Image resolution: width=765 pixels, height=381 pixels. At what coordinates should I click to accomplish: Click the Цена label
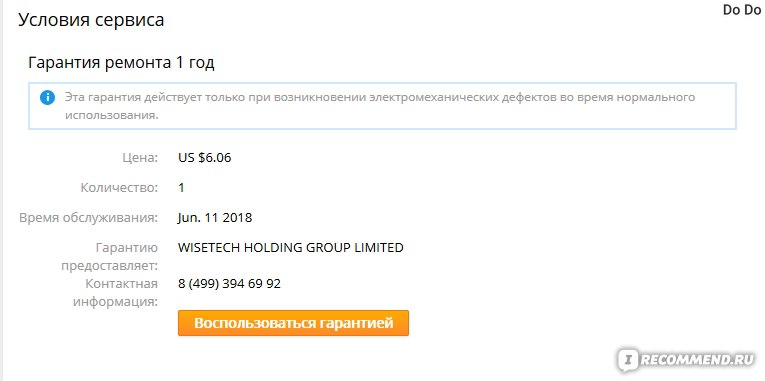point(140,158)
